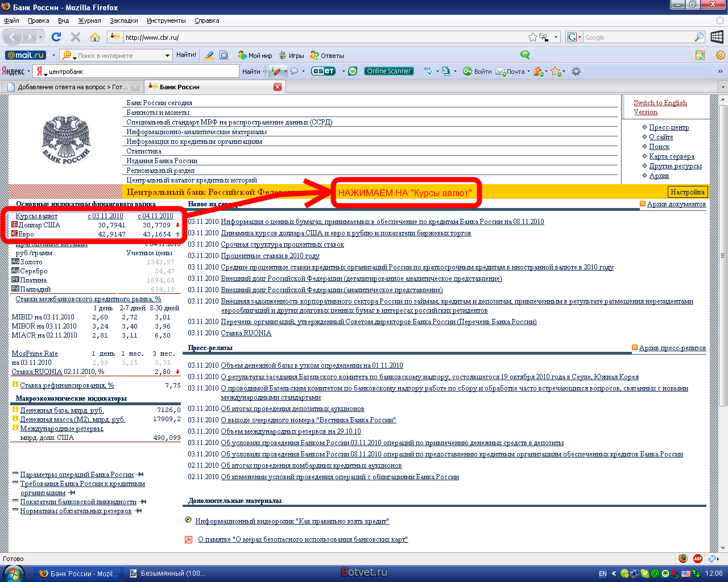The height and width of the screenshot is (582, 728).
Task: Click the Yandex wallet icon
Action: (x=538, y=71)
